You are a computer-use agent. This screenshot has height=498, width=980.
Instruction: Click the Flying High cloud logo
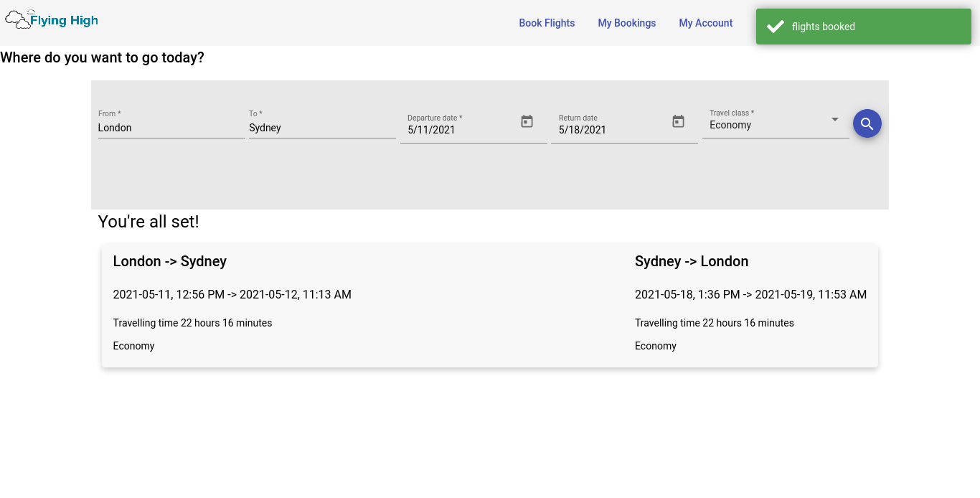51,20
